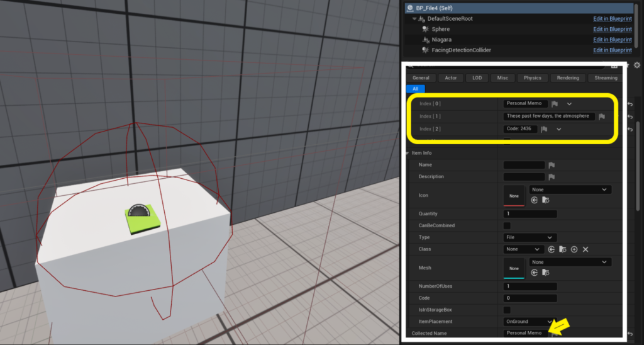Use selected asset arrow for Icon property
Screen dimensions: 644x345
(535, 200)
